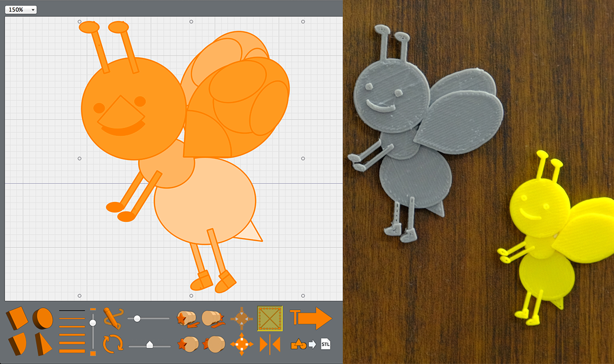Click the small square atop the vertical slider

pyautogui.click(x=93, y=310)
